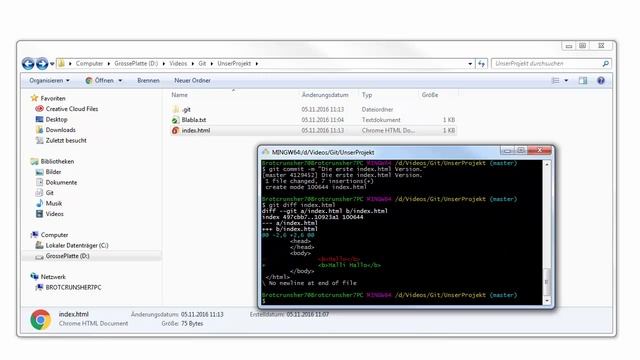The image size is (640, 360).
Task: Click the Creative Cloud Files sidebar icon
Action: 39,109
